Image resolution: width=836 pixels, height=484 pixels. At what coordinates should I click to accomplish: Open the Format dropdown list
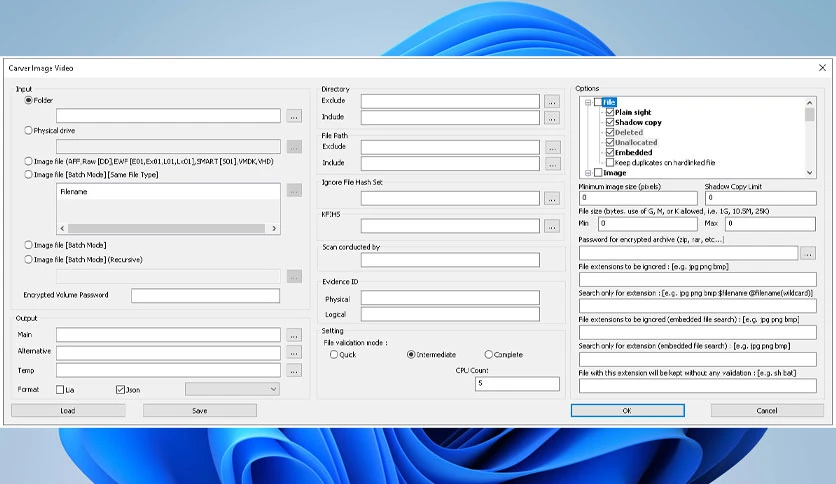[x=232, y=389]
